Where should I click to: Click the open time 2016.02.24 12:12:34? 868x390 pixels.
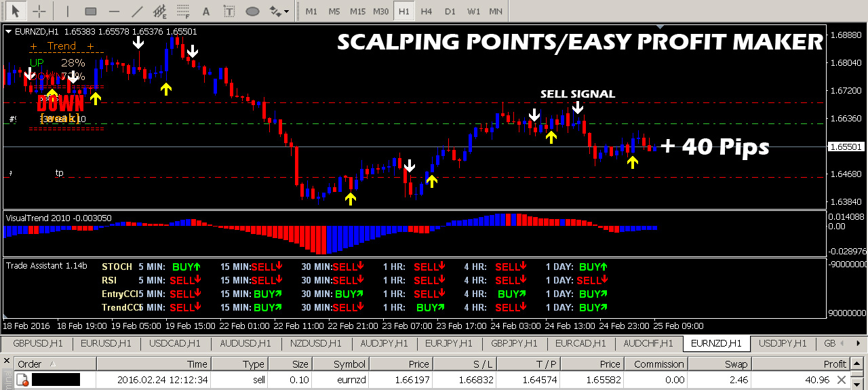163,381
